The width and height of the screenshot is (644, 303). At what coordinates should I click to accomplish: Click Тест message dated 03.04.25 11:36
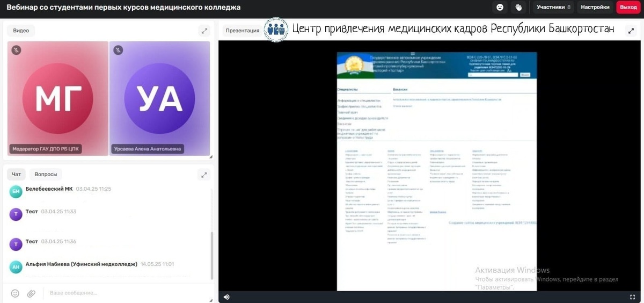click(x=51, y=242)
